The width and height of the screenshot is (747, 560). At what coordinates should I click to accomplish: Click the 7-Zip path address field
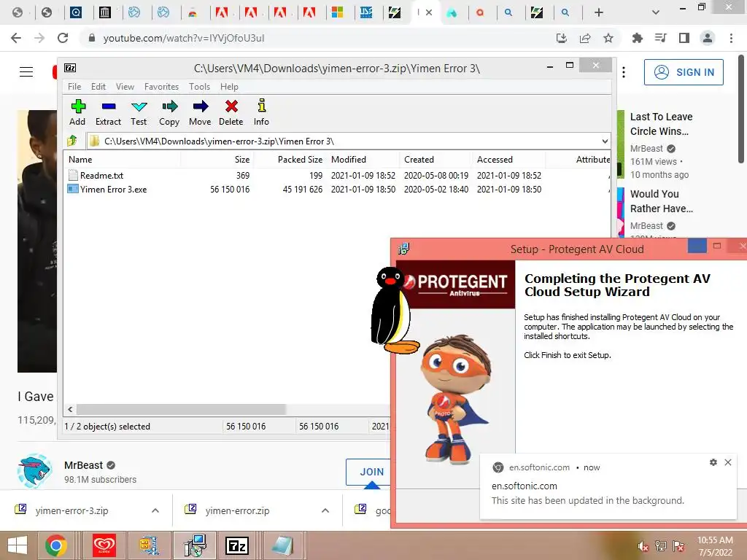(x=343, y=141)
